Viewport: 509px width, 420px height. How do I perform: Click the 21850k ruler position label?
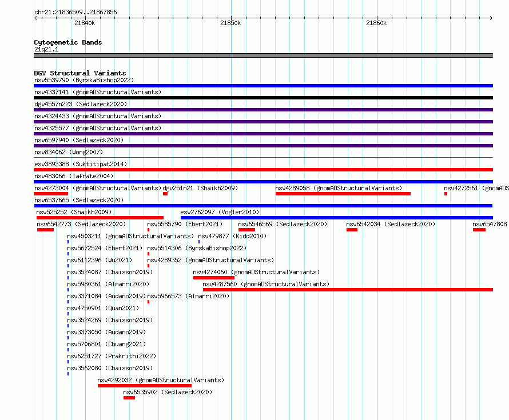tap(230, 23)
